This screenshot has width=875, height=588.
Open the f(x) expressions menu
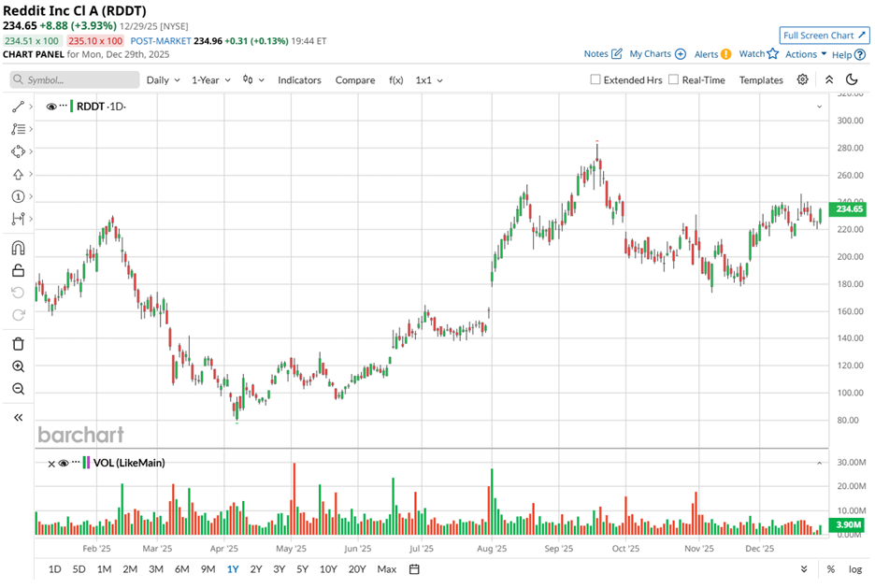point(396,79)
